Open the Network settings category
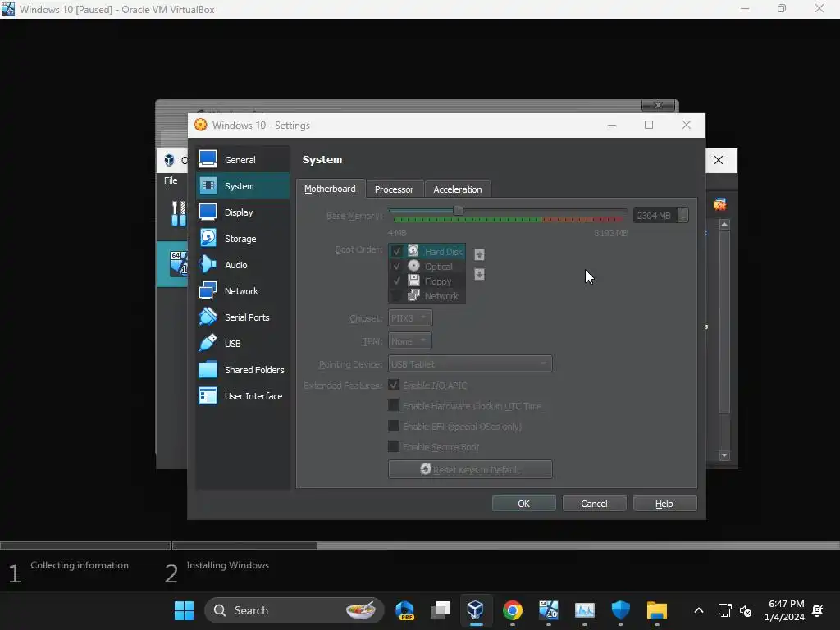Screen dimensions: 840x630 243,291
